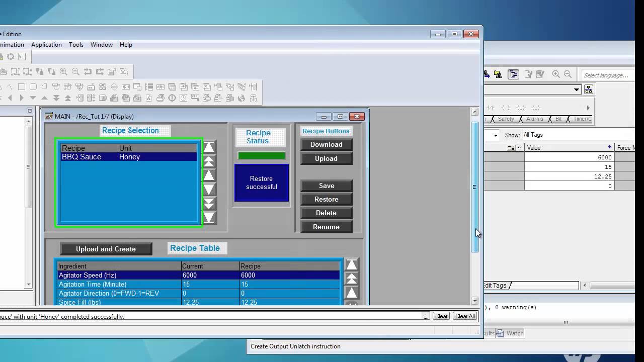The height and width of the screenshot is (362, 644).
Task: Click Zoom Out in the ladder editor toolbar
Action: click(568, 74)
